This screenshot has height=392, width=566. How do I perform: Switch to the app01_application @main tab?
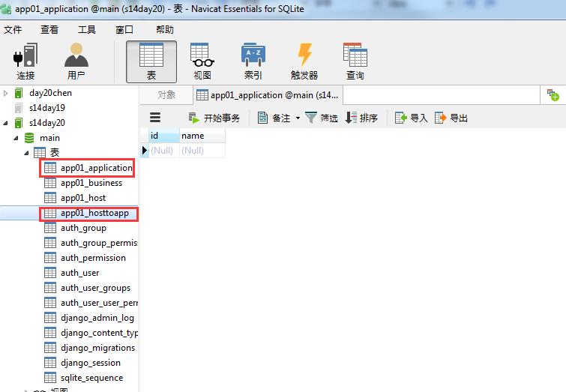[268, 95]
